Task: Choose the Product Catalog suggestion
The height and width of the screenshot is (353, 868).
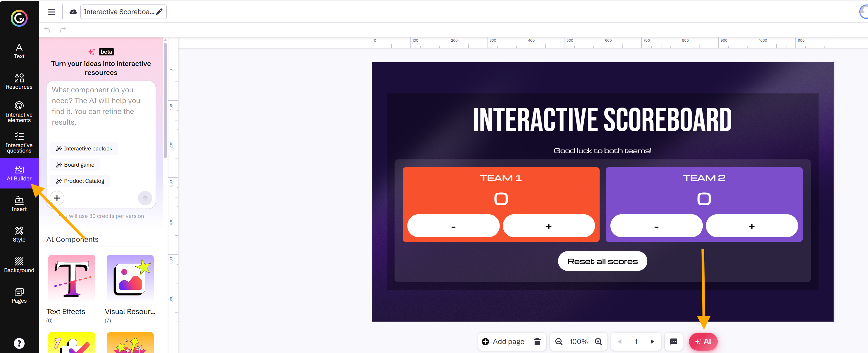Action: (x=80, y=181)
